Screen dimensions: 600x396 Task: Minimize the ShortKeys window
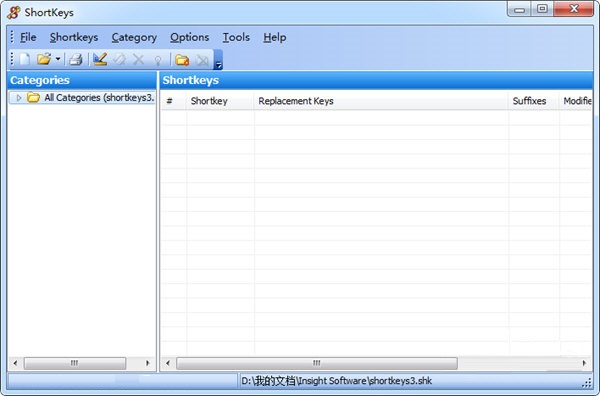click(519, 9)
